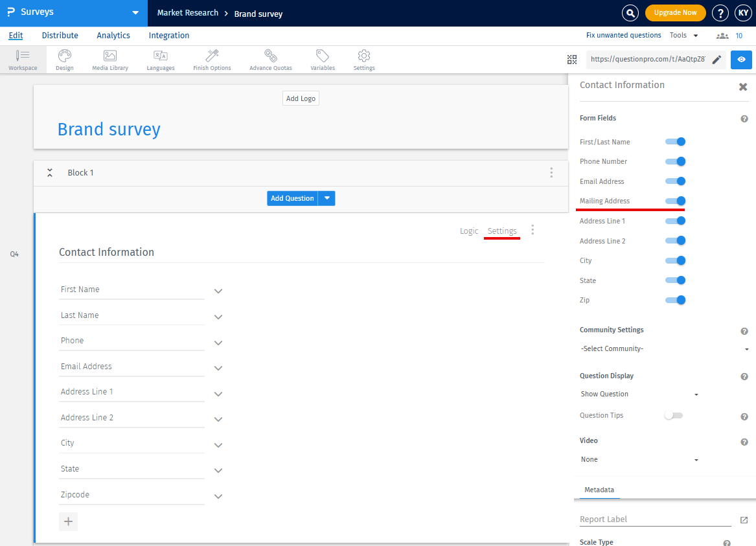This screenshot has width=756, height=546.
Task: Open Advance Quotas
Action: [x=270, y=60]
